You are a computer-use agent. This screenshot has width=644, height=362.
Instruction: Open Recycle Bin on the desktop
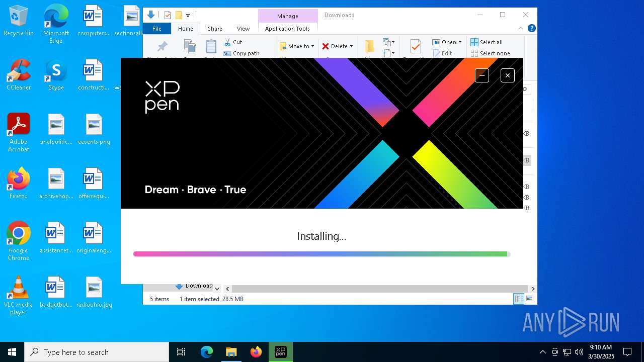pyautogui.click(x=19, y=21)
